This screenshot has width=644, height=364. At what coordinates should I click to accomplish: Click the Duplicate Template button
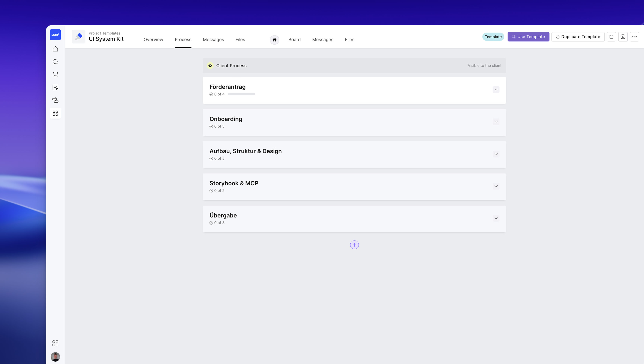point(578,37)
